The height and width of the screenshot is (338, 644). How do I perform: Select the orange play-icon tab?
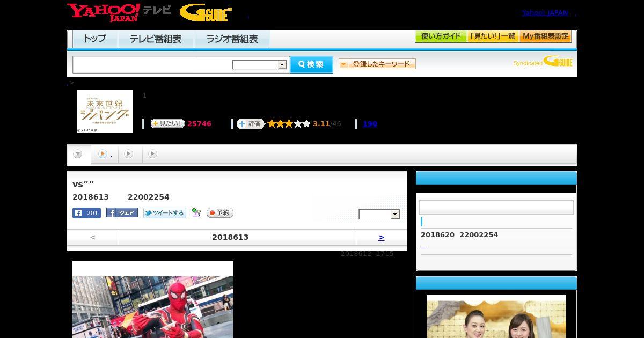[105, 154]
